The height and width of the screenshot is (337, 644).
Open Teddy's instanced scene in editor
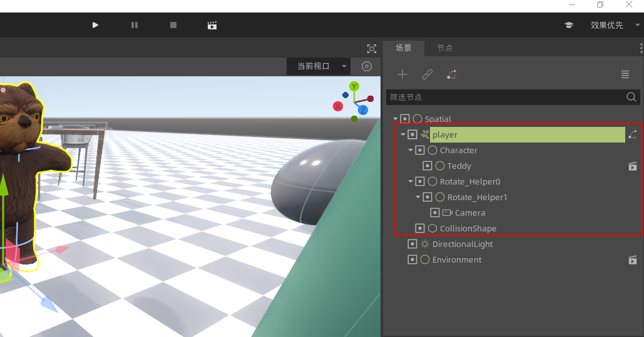point(633,166)
